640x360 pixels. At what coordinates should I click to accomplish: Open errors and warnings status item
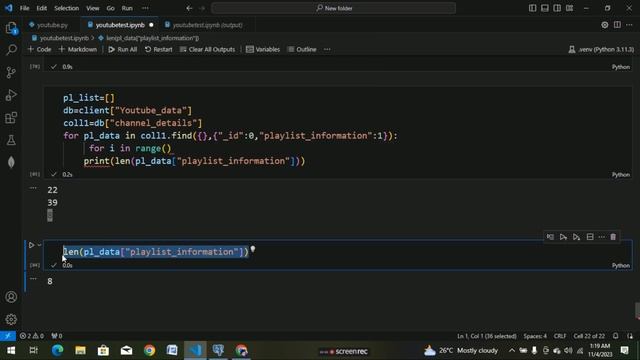pos(32,336)
